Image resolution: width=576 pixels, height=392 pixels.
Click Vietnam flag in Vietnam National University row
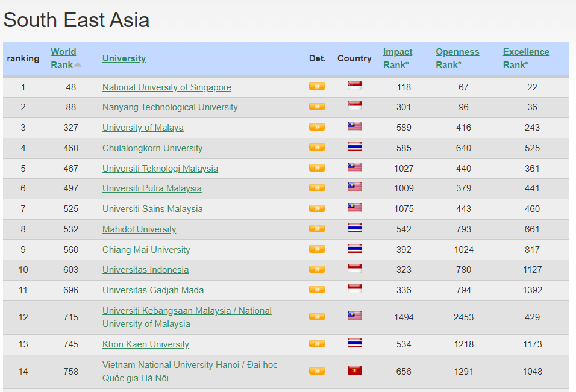354,371
